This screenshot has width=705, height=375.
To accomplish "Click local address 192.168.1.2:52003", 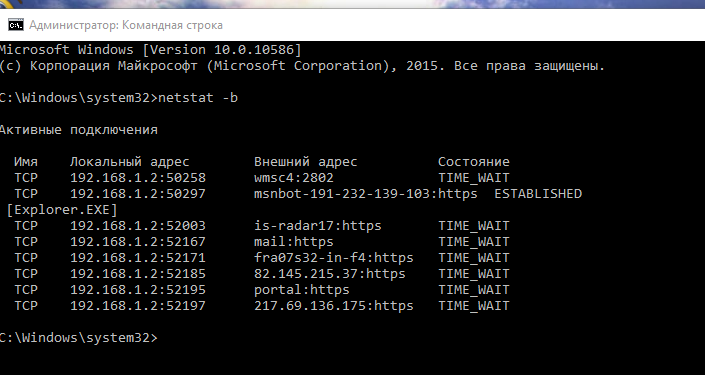I will (138, 225).
